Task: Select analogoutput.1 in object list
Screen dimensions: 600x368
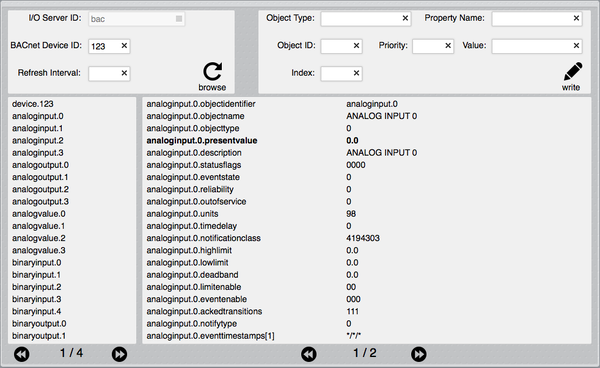Action: tap(40, 177)
